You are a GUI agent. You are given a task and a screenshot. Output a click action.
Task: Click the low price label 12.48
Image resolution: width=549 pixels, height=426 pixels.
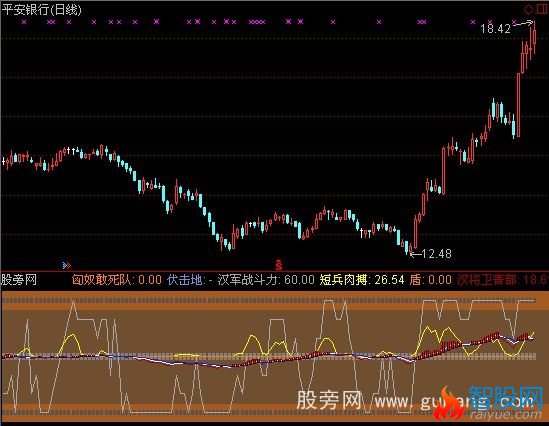point(437,253)
